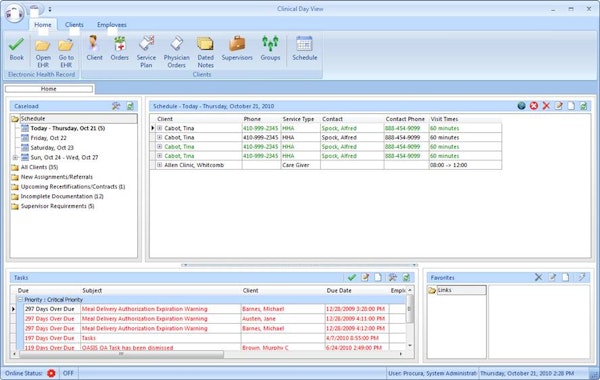600x380 pixels.
Task: Click Caseload panel settings tools icon
Action: point(116,106)
